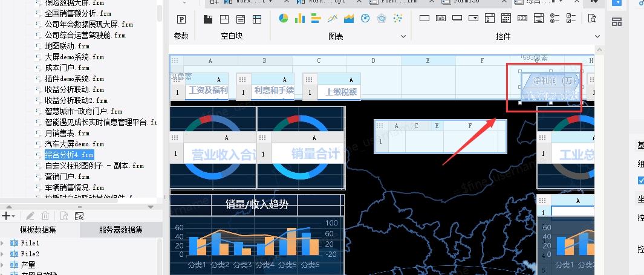Screen dimensions: 644x275
Task: Select file 全国销售额分析.frm
Action: [x=78, y=13]
